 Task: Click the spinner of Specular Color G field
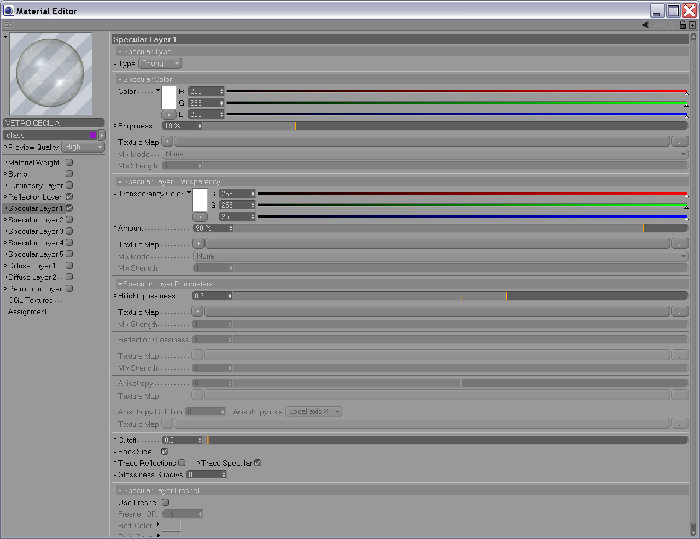(221, 103)
